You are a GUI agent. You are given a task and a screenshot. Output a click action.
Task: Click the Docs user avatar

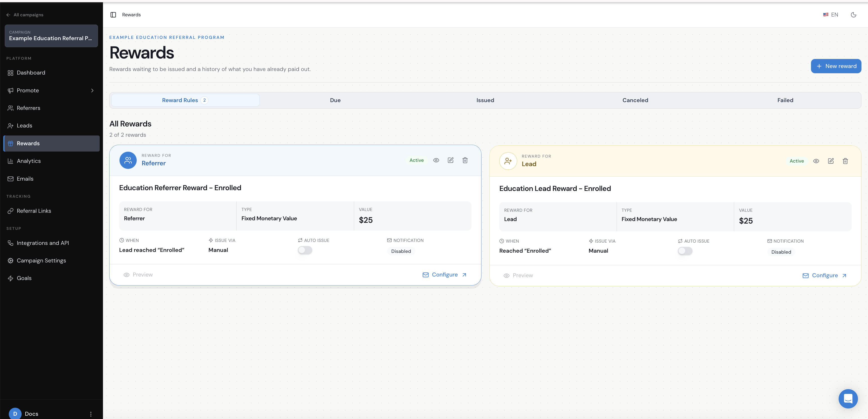(15, 414)
